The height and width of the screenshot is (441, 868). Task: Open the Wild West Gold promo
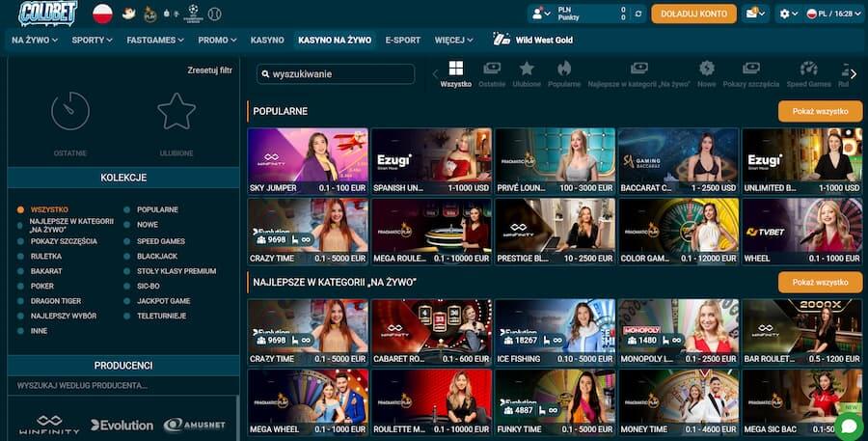click(532, 40)
